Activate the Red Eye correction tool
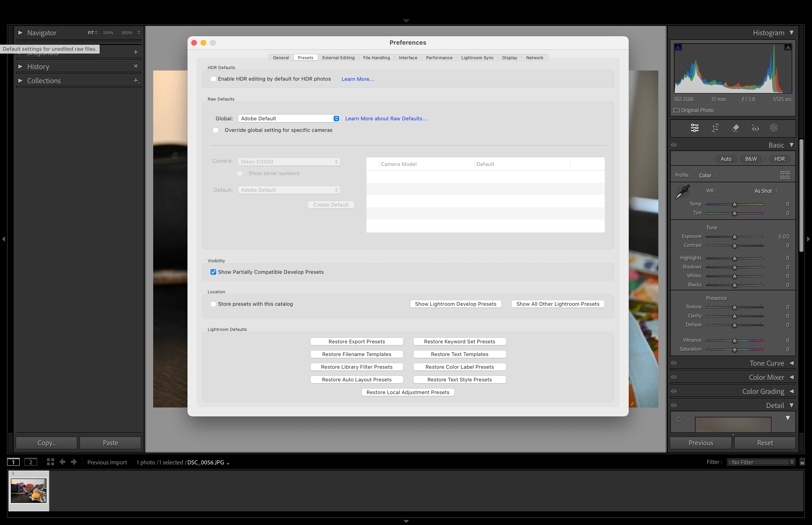This screenshot has height=525, width=812. [755, 128]
